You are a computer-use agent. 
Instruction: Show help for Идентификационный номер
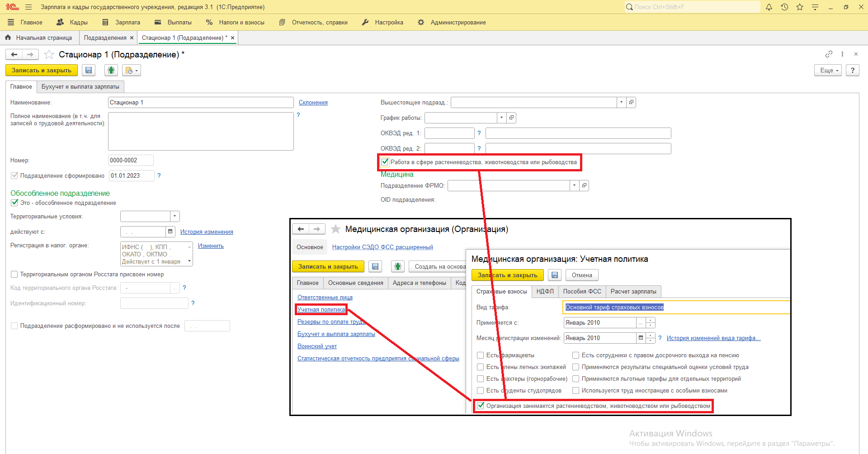tap(193, 303)
